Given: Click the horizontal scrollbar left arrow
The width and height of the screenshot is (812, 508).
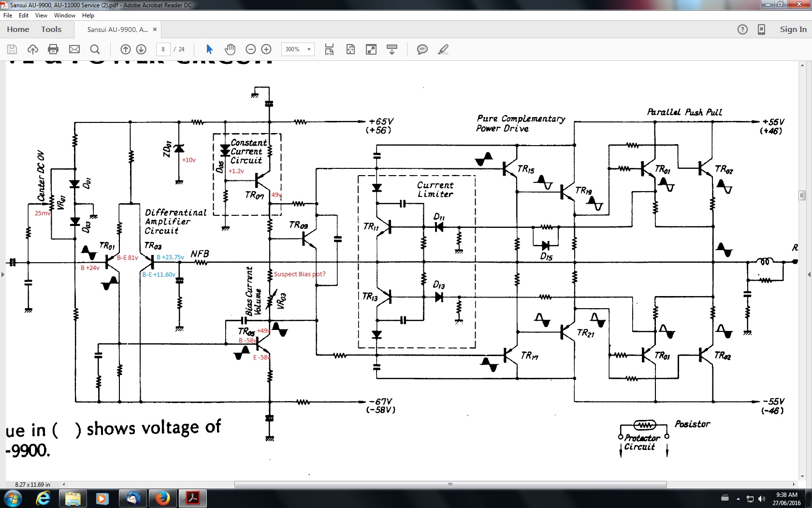Looking at the screenshot, I should tap(63, 484).
